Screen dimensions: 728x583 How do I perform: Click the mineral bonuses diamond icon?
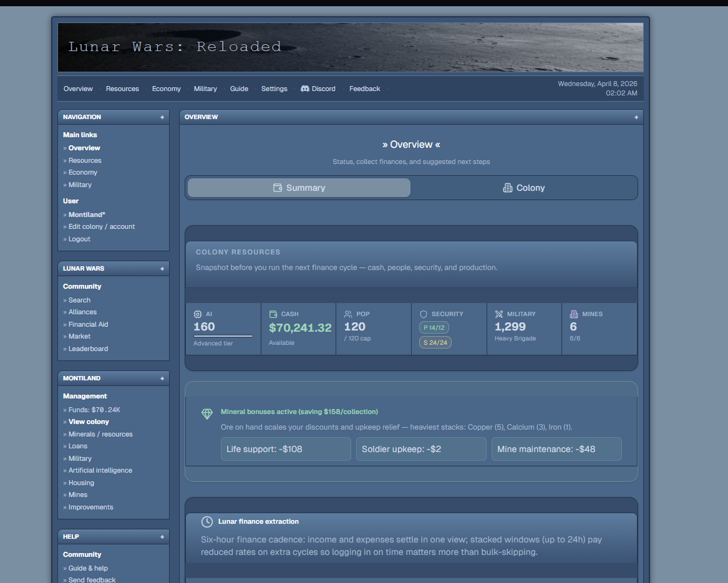[207, 414]
